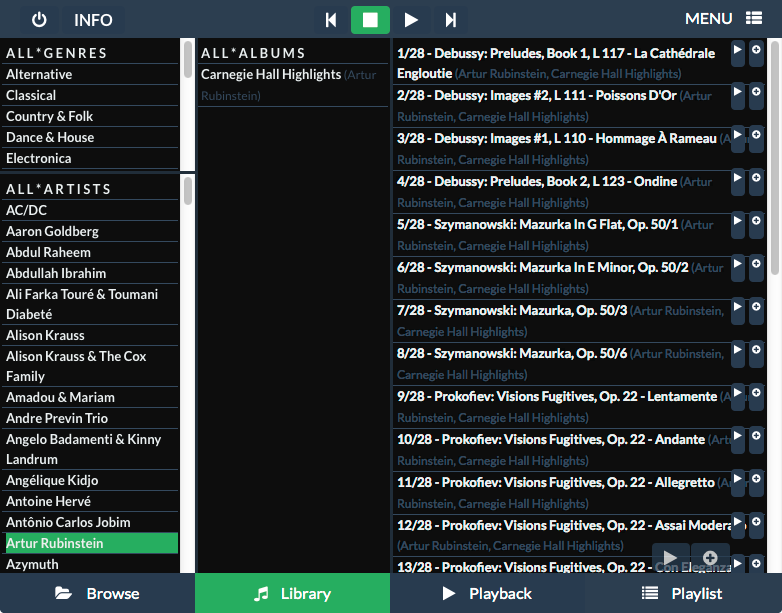Choose artist Abdullah Ibrahim
Screen dimensions: 782x613
click(90, 273)
